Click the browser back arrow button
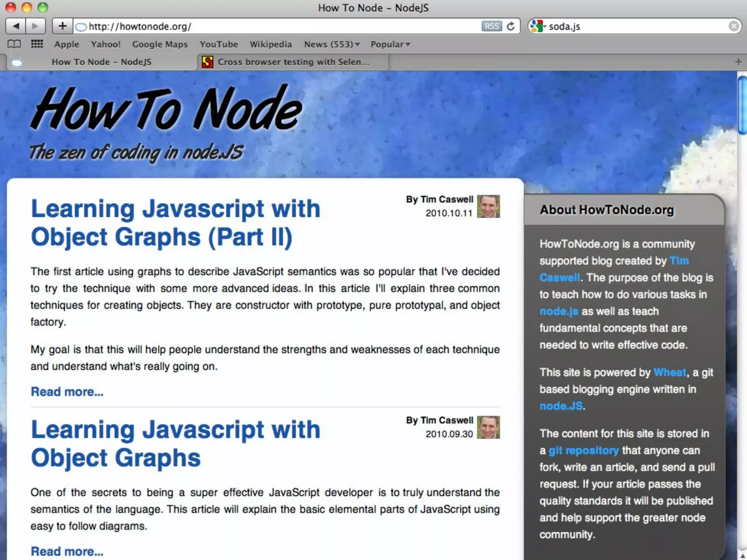 click(x=16, y=26)
